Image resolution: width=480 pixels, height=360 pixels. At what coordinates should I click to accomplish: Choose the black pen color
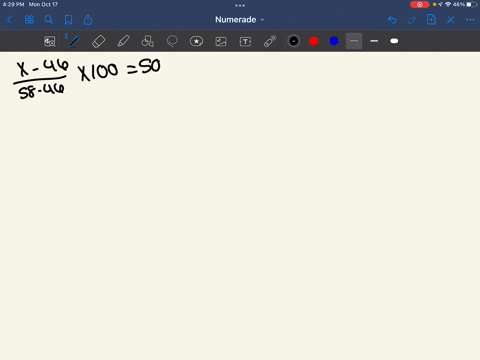294,41
